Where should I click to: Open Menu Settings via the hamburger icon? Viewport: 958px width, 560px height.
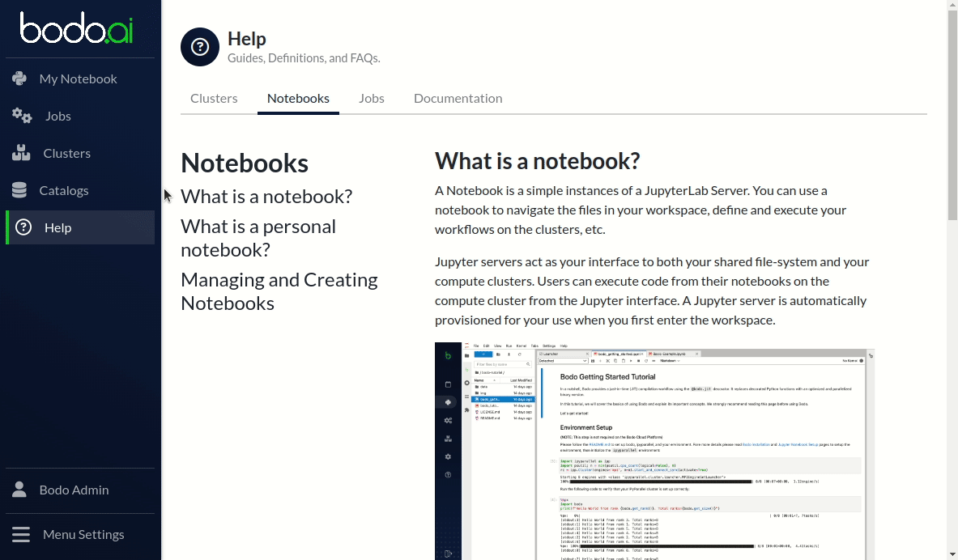[x=19, y=534]
